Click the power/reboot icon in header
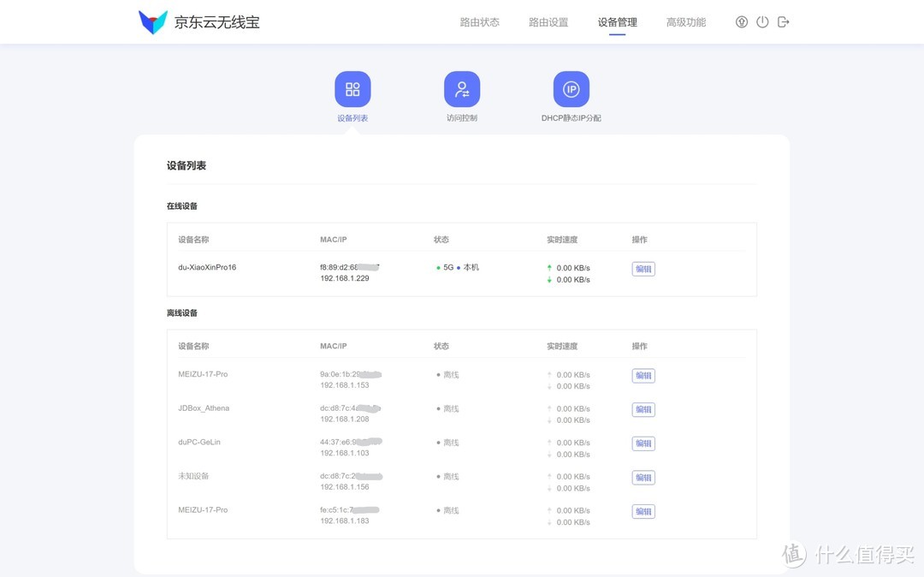This screenshot has width=924, height=577. pyautogui.click(x=762, y=21)
